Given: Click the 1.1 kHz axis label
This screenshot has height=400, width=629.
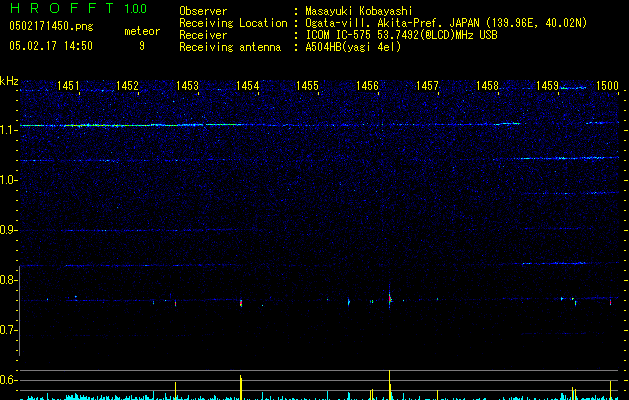Looking at the screenshot, I should coord(9,130).
